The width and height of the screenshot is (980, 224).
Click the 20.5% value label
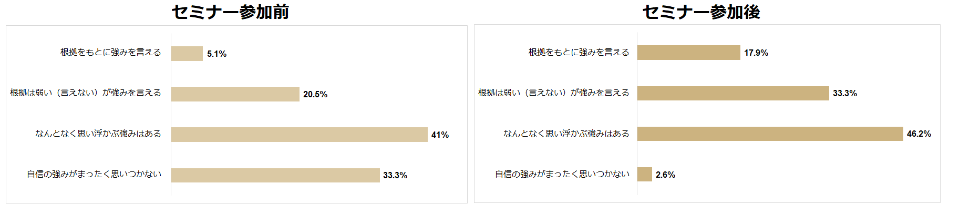(315, 94)
